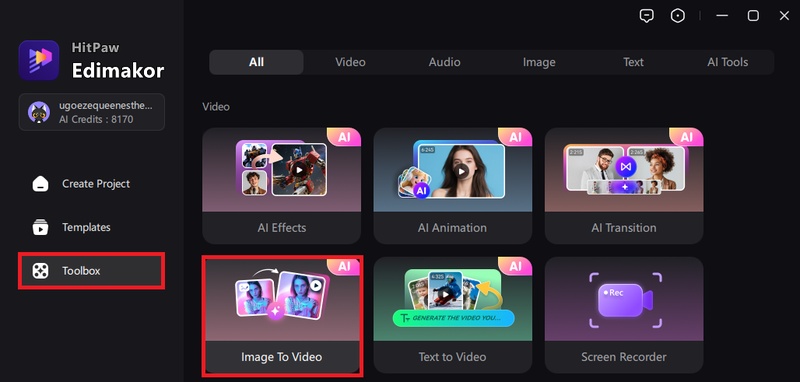This screenshot has width=800, height=382.
Task: Select the All tab
Action: click(x=256, y=62)
